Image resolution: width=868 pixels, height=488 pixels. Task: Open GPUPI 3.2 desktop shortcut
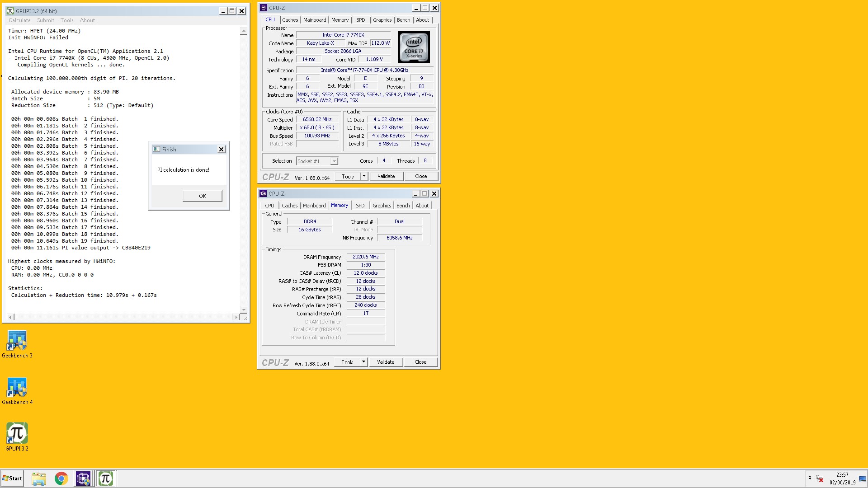pyautogui.click(x=17, y=436)
